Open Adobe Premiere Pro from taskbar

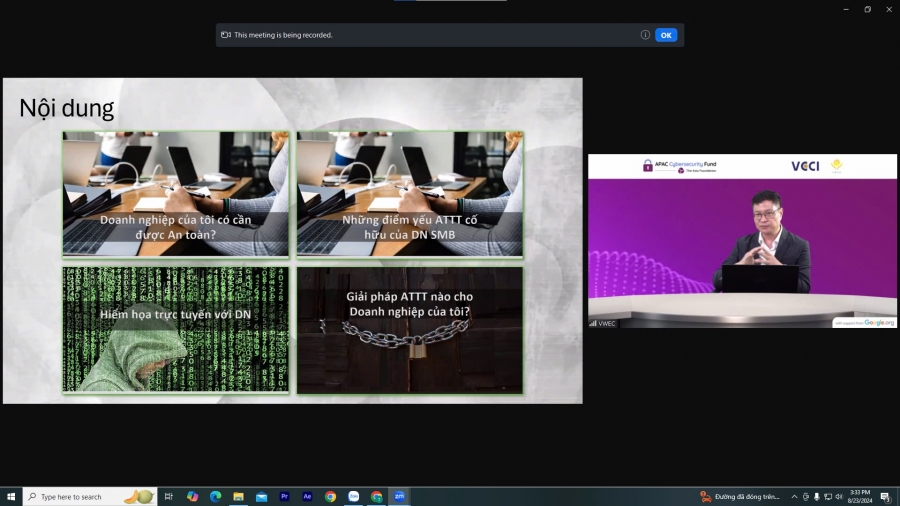(284, 496)
